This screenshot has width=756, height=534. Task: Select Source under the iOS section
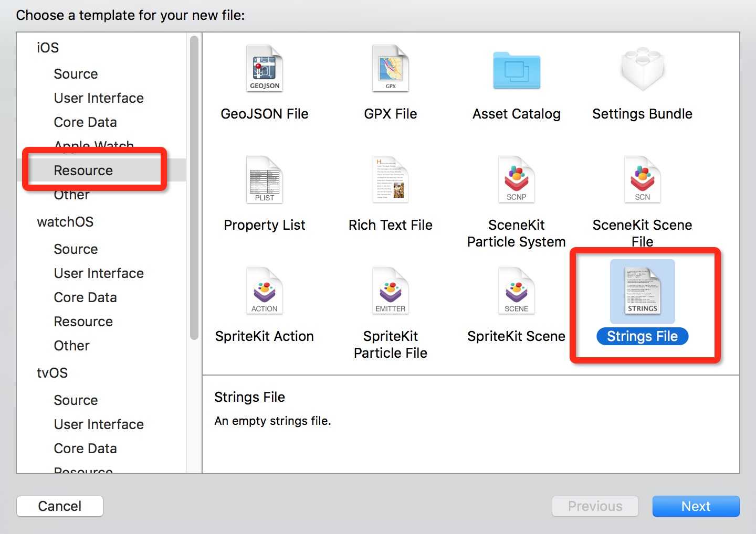[76, 74]
